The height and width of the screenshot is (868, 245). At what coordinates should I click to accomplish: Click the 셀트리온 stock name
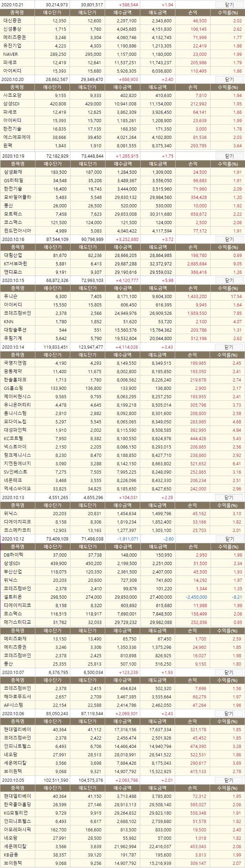tap(13, 597)
